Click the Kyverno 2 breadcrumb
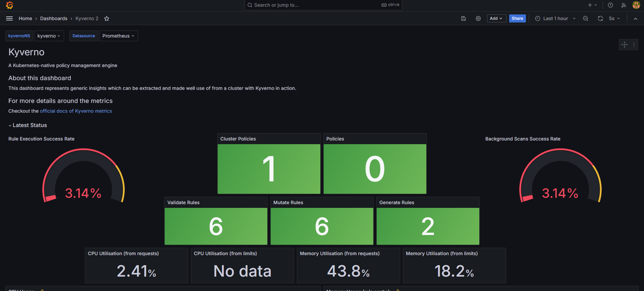644x291 pixels. point(87,18)
